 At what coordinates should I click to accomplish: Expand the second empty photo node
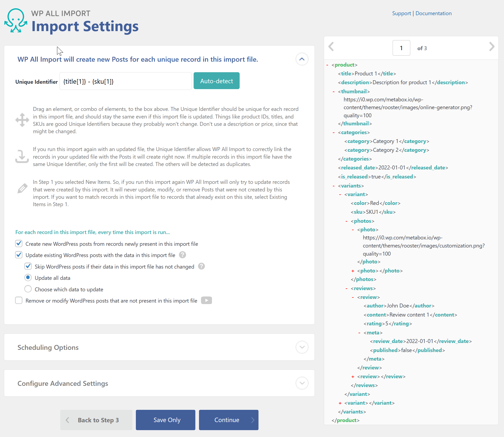[353, 271]
